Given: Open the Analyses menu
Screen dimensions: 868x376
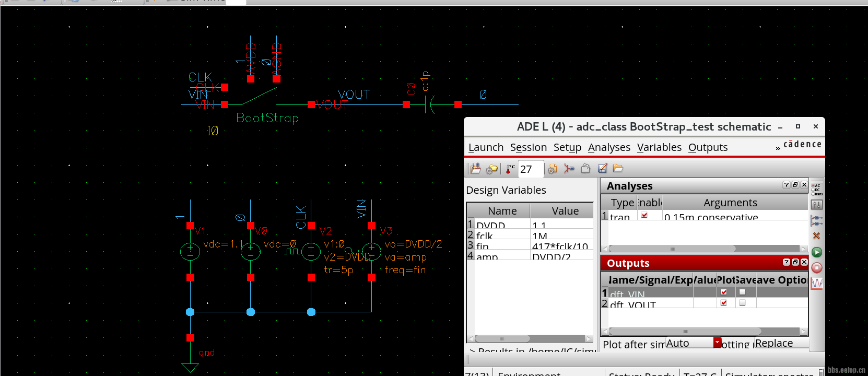Looking at the screenshot, I should click(608, 147).
